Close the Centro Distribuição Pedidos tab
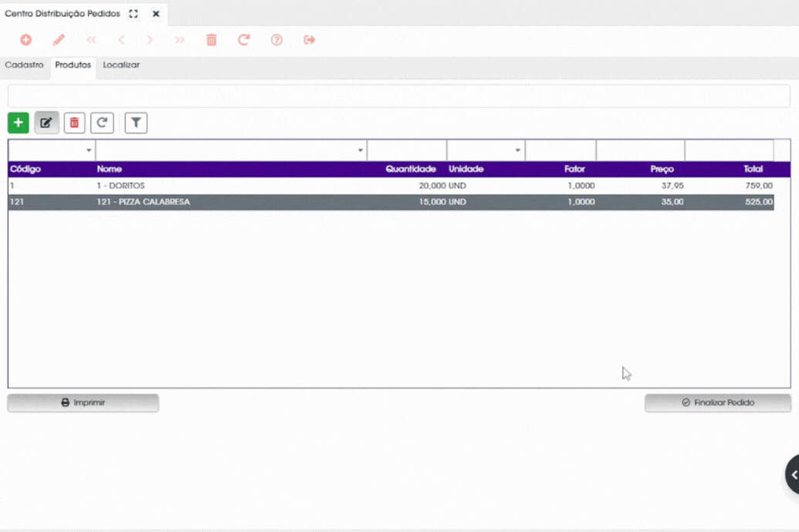Viewport: 799px width, 532px height. tap(156, 14)
